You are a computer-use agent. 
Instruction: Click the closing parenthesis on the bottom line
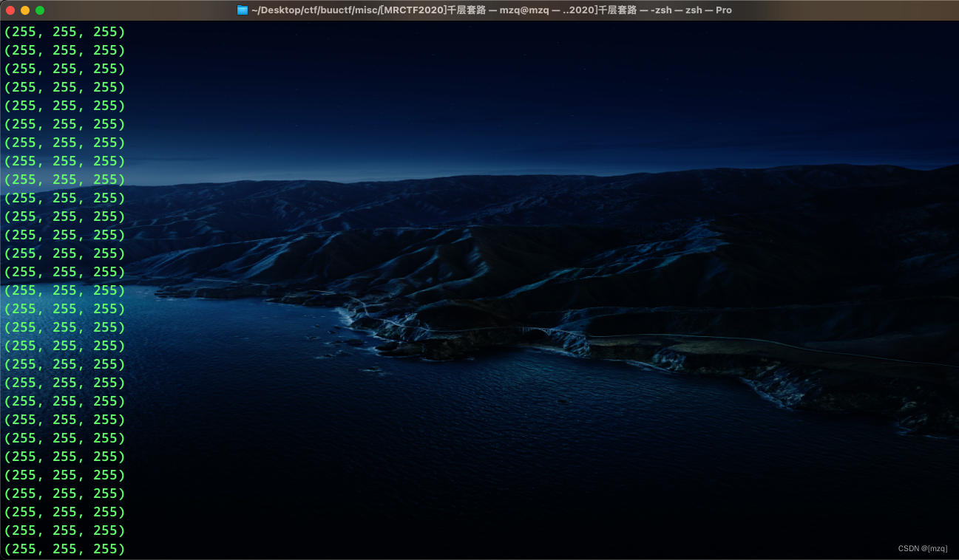(x=122, y=549)
